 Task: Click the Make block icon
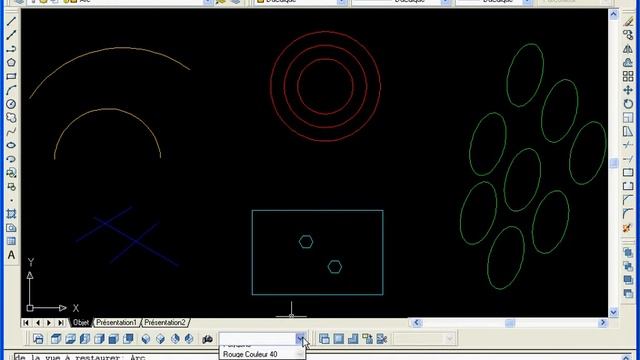tap(11, 187)
